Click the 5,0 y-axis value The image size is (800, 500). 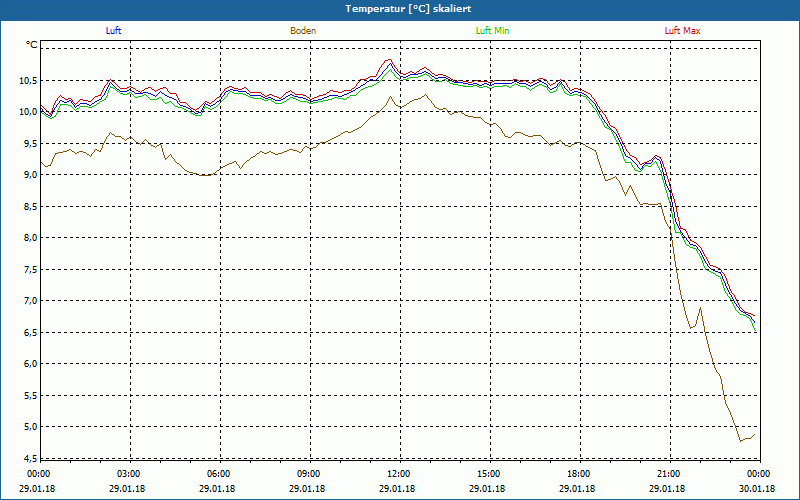30,427
